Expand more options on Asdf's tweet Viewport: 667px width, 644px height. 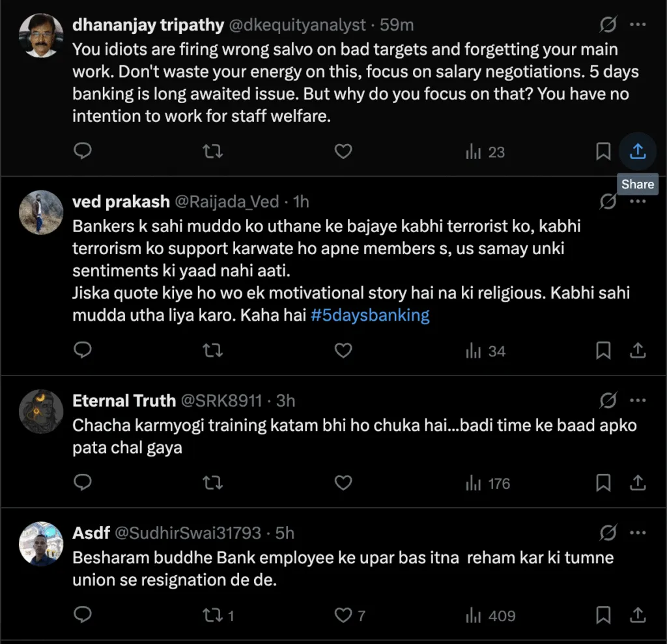[638, 533]
